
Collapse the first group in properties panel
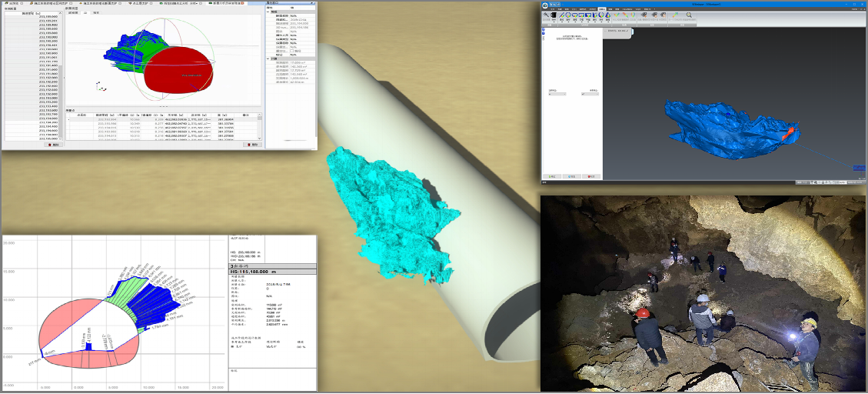268,12
